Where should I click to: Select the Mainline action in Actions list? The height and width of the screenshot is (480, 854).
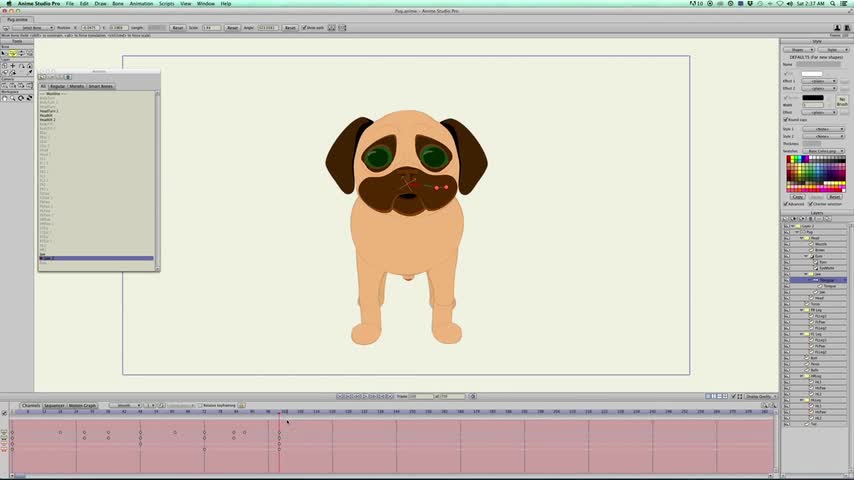(x=54, y=93)
